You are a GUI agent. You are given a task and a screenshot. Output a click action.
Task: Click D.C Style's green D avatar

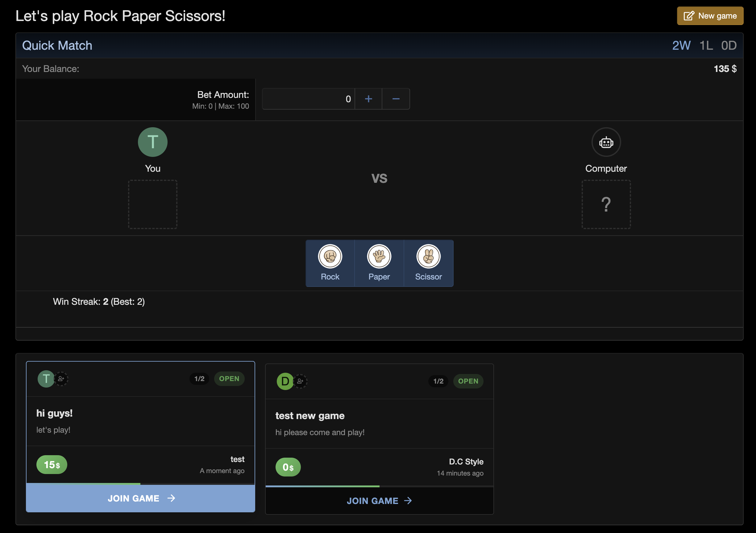point(285,381)
